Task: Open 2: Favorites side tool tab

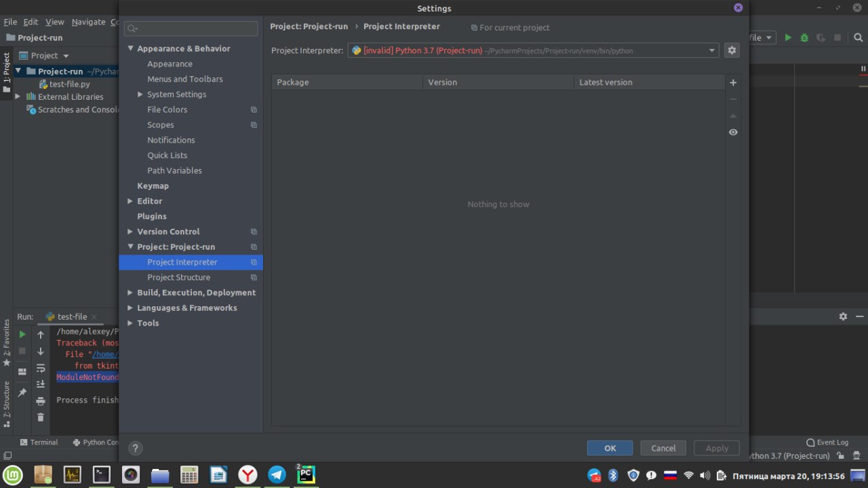Action: click(7, 343)
